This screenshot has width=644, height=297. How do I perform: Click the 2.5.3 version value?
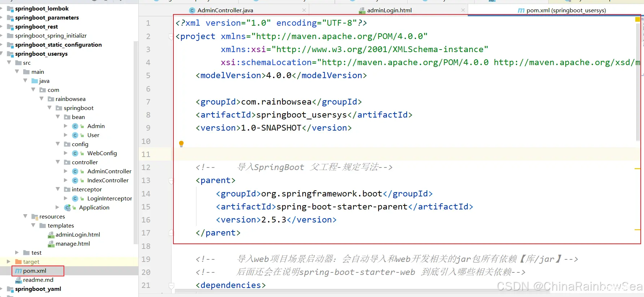pyautogui.click(x=273, y=220)
